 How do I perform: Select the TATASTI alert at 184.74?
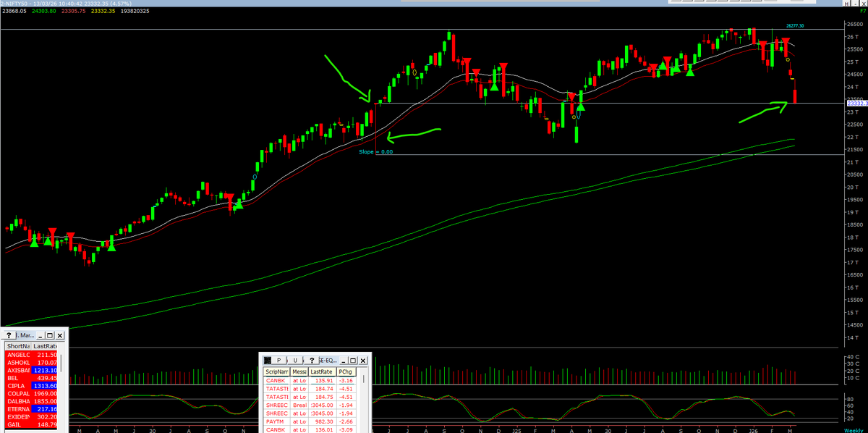pos(309,388)
